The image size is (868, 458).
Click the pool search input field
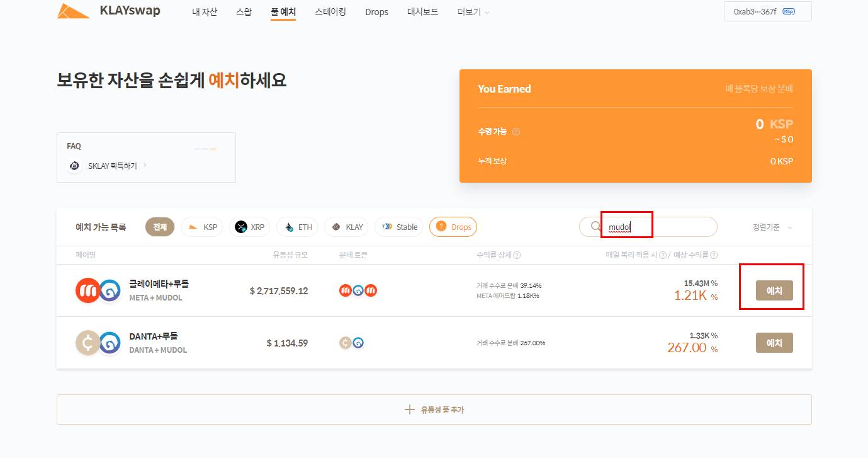pos(648,227)
